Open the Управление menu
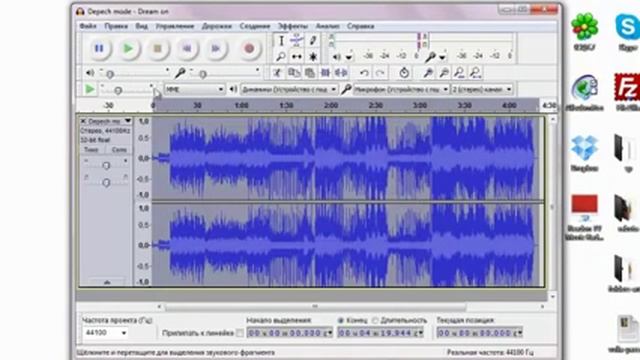Image resolution: width=640 pixels, height=360 pixels. coord(175,26)
